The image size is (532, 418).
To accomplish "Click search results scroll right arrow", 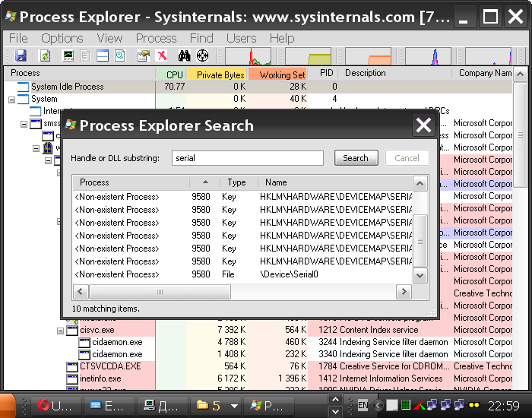I will pyautogui.click(x=404, y=292).
